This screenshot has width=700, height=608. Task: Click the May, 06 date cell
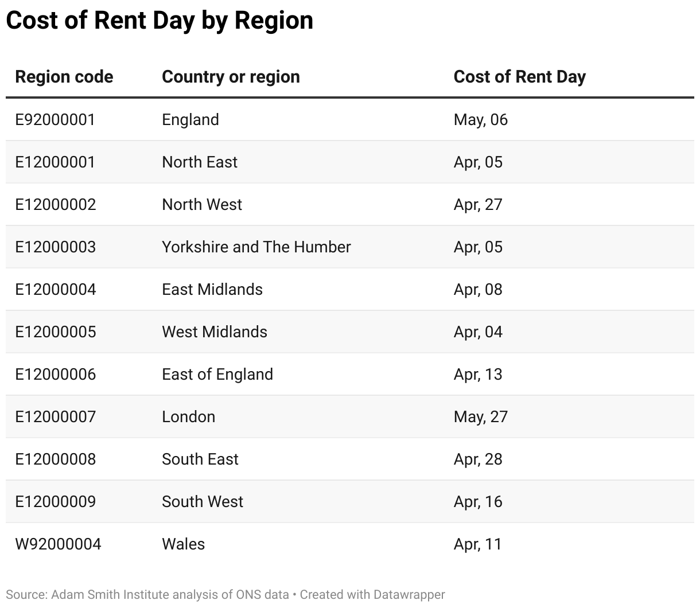(481, 119)
